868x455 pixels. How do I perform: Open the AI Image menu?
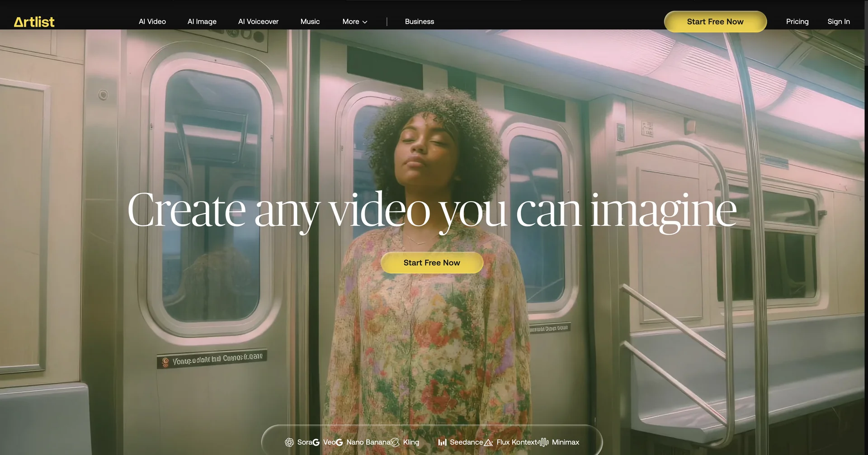[202, 22]
